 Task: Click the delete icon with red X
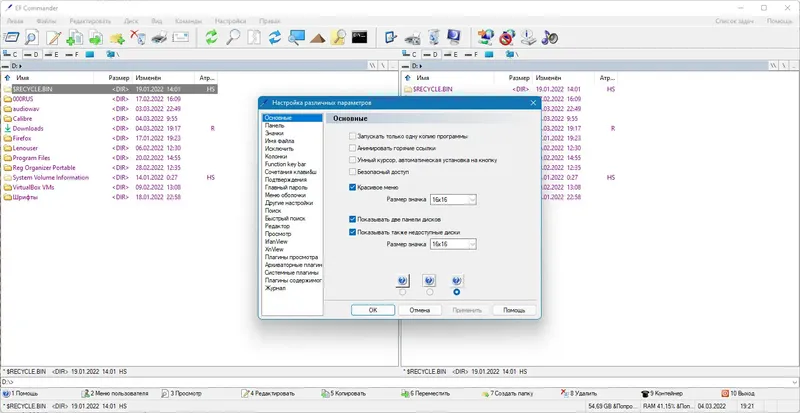tap(138, 37)
